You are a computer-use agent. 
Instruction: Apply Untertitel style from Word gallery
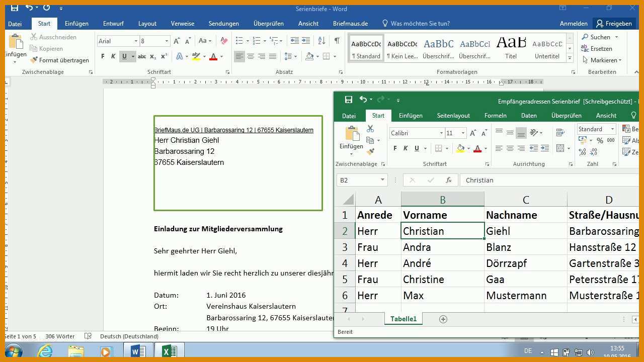547,48
